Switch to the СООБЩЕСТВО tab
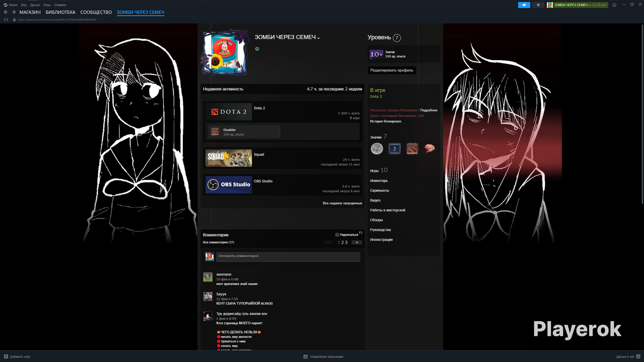Image resolution: width=644 pixels, height=362 pixels. point(96,12)
